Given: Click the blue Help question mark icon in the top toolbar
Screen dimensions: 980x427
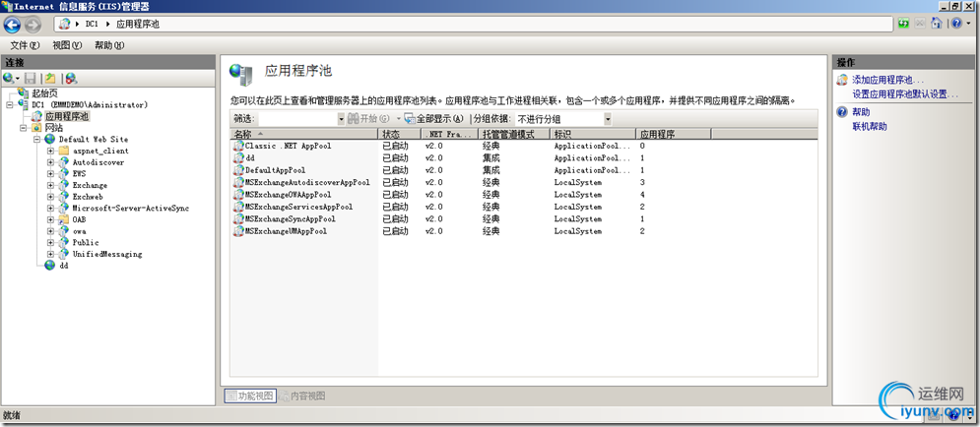Looking at the screenshot, I should (957, 24).
